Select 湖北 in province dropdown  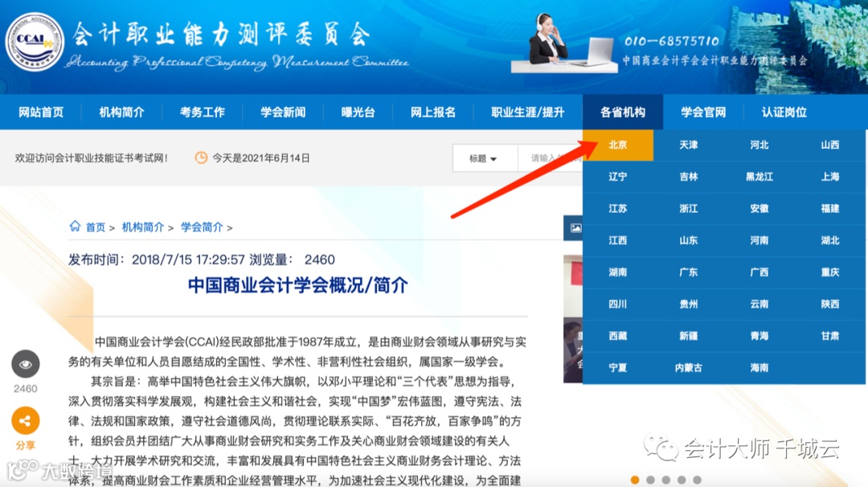(x=830, y=240)
